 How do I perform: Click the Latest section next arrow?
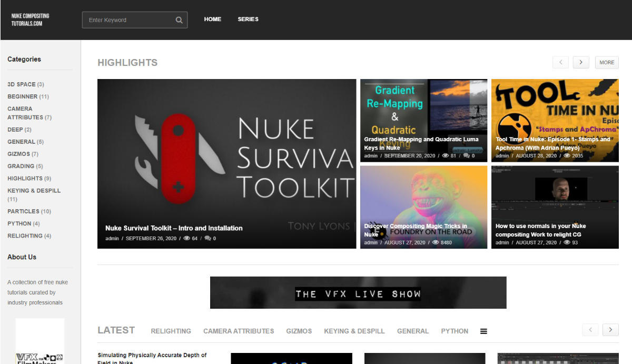[x=610, y=330]
